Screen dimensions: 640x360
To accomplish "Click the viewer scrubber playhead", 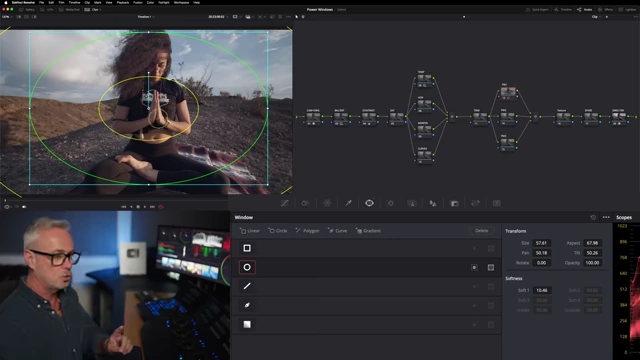I will [5, 200].
